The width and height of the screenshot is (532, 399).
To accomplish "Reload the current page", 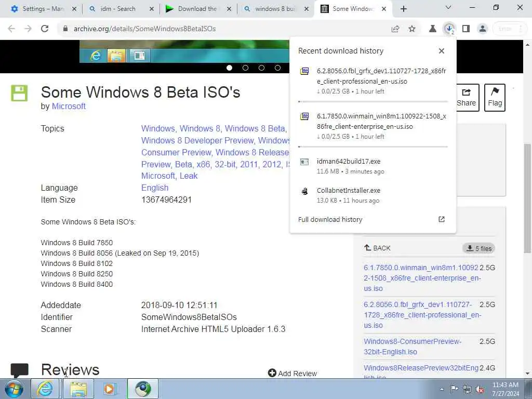I will coord(45,29).
